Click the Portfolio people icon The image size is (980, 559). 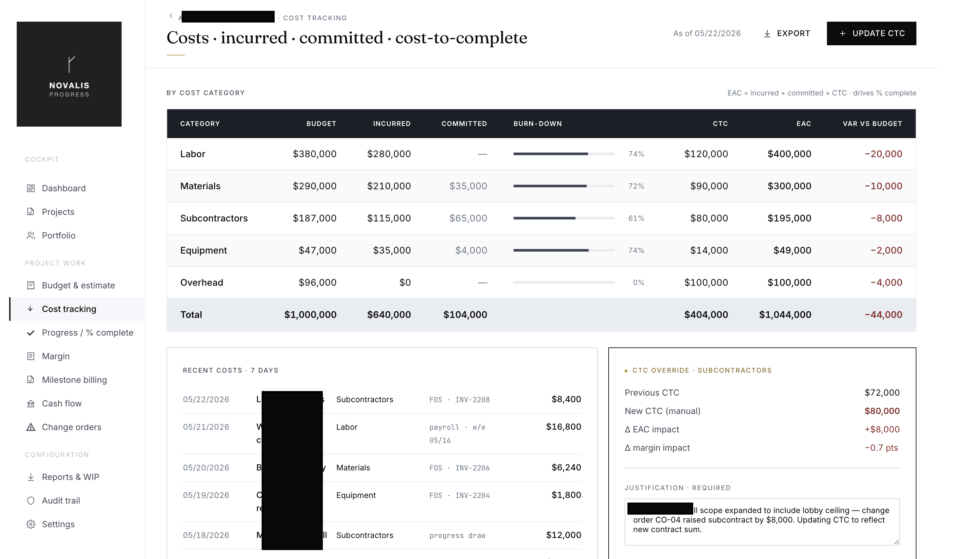pyautogui.click(x=31, y=235)
